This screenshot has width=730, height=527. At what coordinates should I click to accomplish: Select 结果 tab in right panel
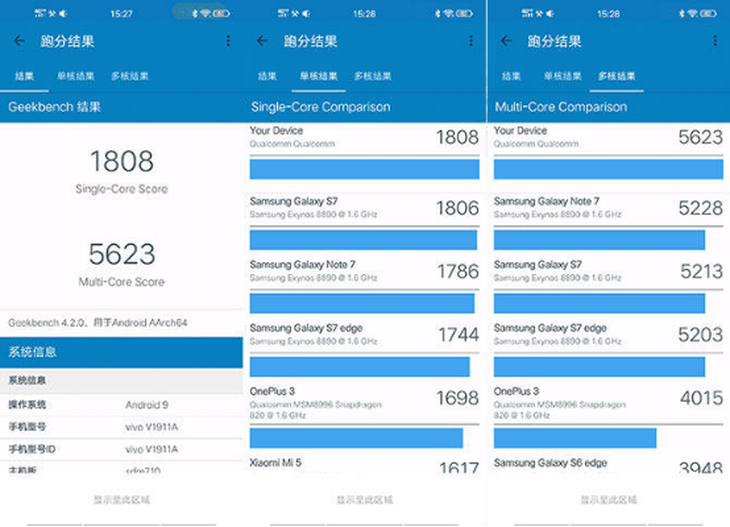pos(511,76)
